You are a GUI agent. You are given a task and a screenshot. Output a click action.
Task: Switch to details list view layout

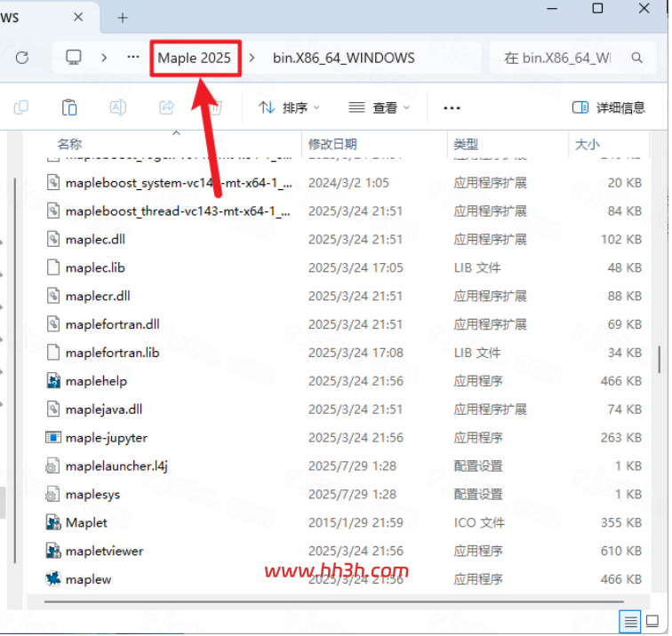pyautogui.click(x=630, y=621)
